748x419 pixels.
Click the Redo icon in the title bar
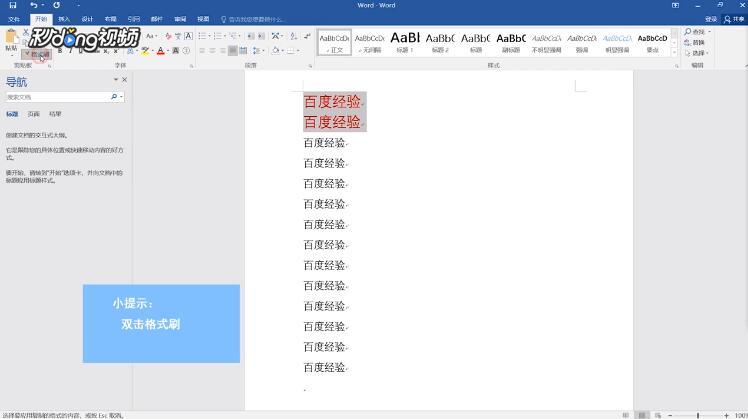click(x=56, y=5)
